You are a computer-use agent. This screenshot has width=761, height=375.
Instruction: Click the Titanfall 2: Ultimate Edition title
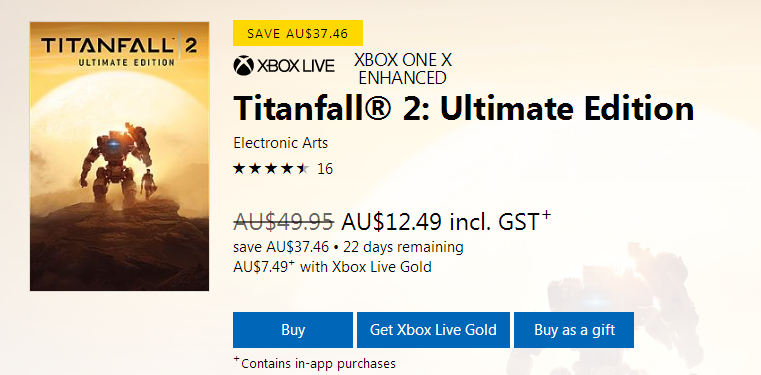463,109
